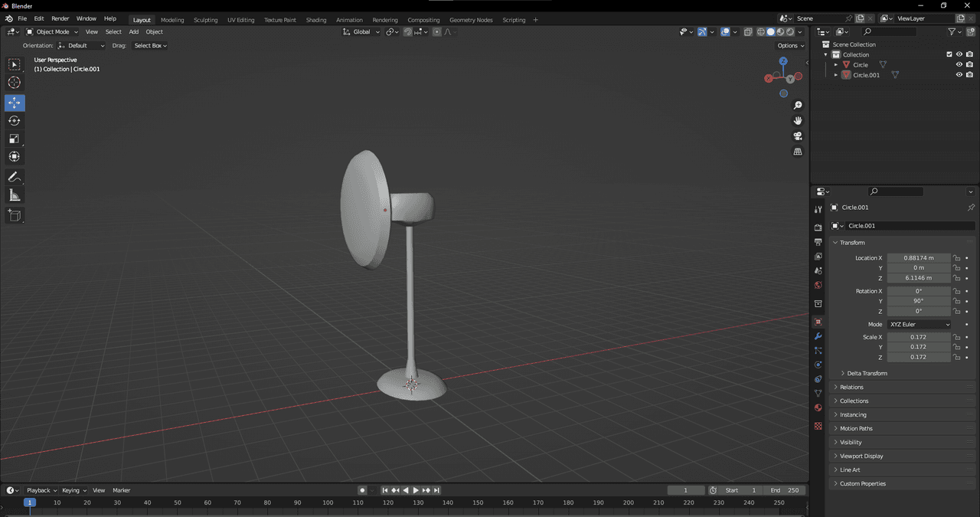Open the Modifiers wrench properties tab

tap(818, 336)
